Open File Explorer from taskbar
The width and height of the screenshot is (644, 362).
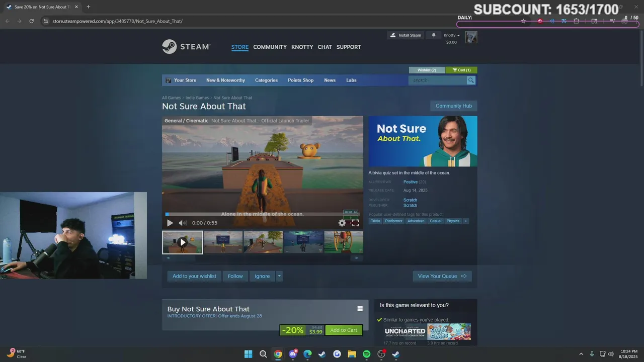point(352,354)
